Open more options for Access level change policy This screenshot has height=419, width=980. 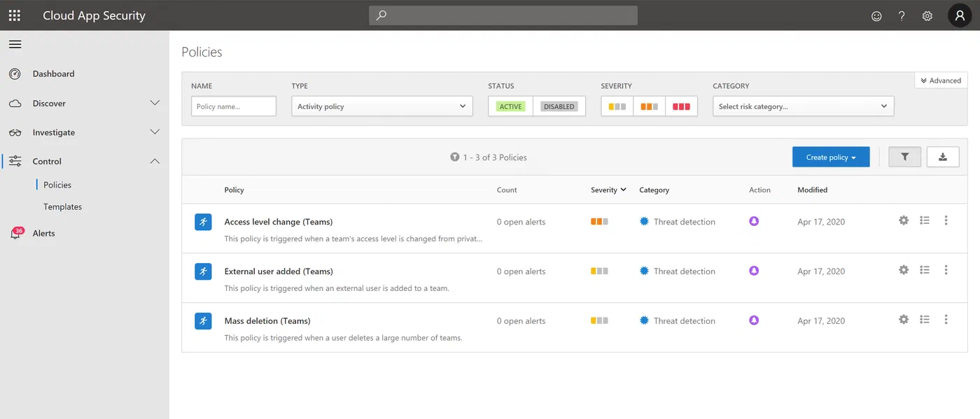point(946,220)
